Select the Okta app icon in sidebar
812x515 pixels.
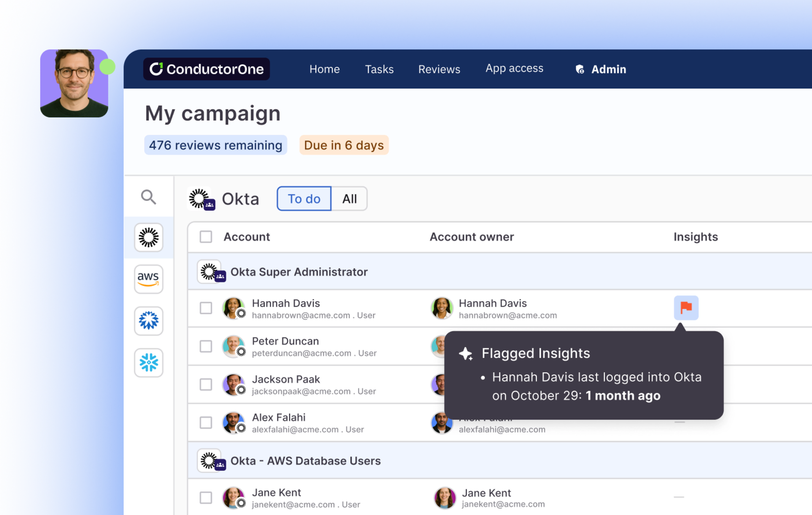(148, 237)
